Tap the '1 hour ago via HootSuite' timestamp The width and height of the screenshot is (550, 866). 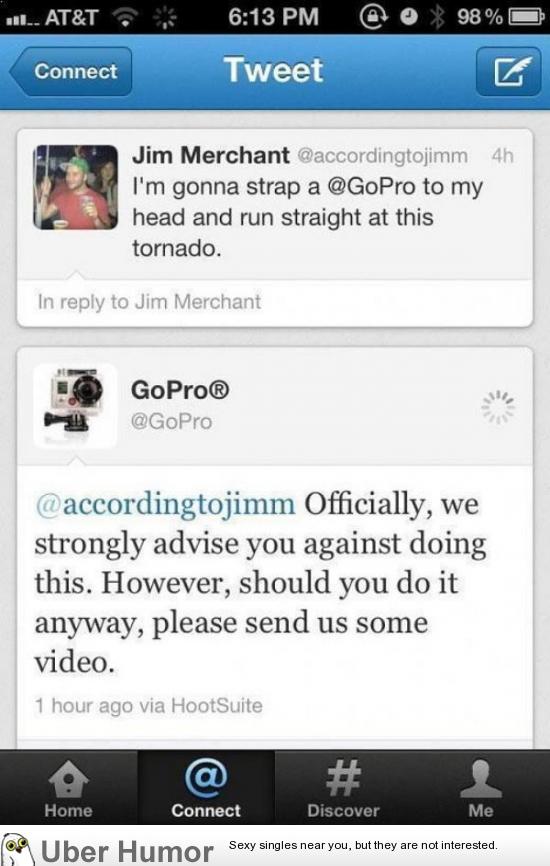coord(149,705)
